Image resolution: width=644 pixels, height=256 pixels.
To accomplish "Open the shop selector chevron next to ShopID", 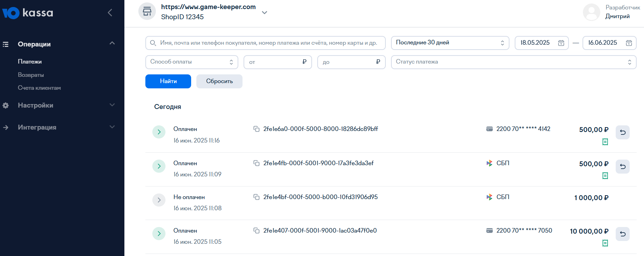I will [265, 12].
